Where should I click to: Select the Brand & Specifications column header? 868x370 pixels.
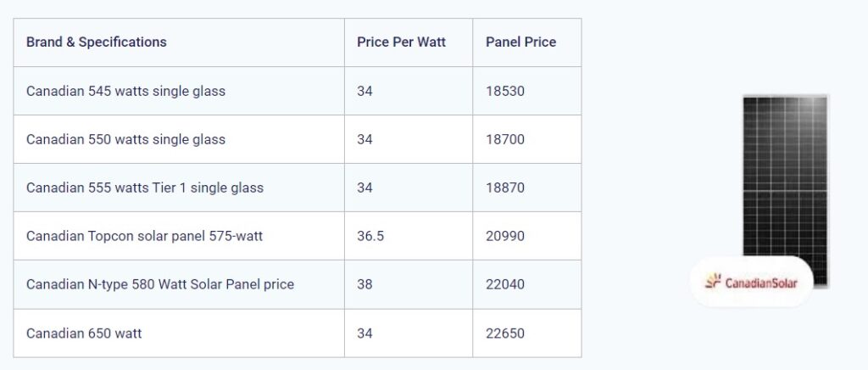tap(97, 42)
